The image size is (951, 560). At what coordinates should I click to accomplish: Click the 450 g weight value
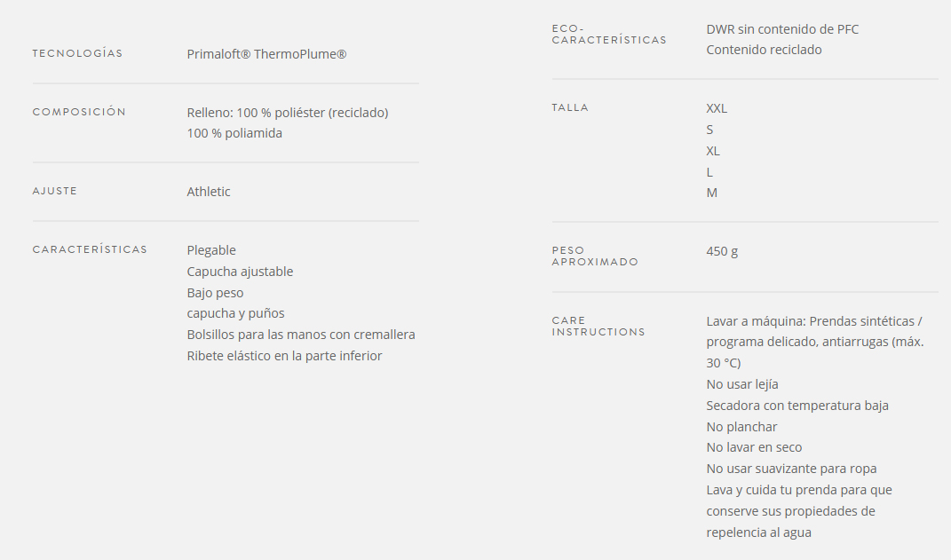tap(722, 251)
